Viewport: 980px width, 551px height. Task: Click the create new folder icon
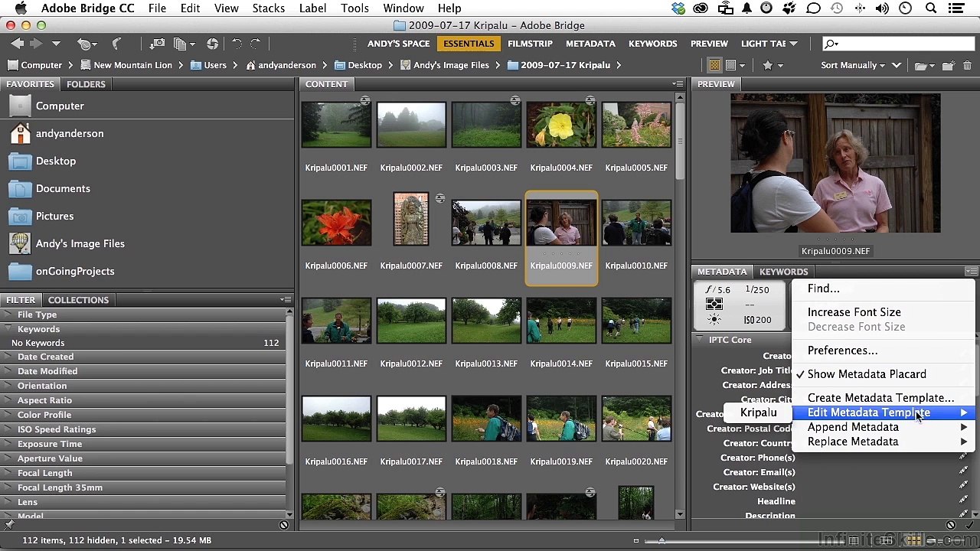[948, 65]
